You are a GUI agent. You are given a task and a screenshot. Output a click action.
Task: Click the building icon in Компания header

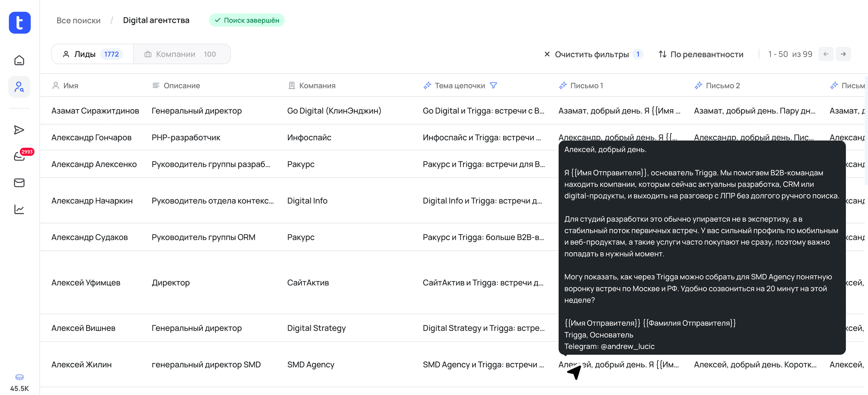[x=292, y=86]
